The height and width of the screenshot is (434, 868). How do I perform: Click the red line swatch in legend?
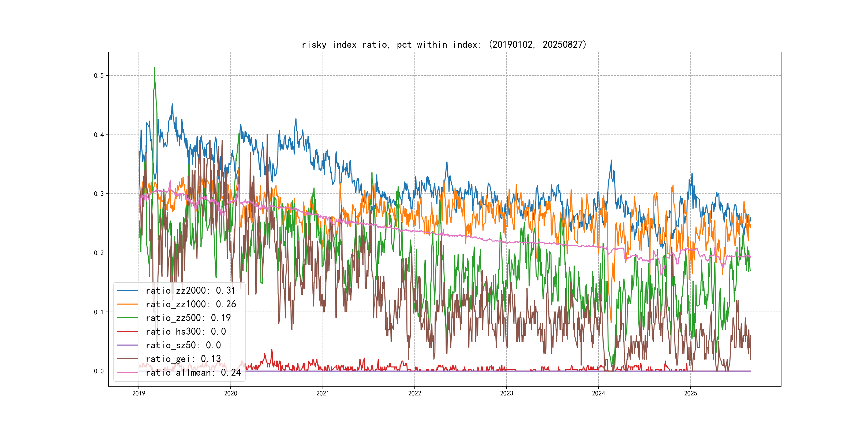(127, 332)
